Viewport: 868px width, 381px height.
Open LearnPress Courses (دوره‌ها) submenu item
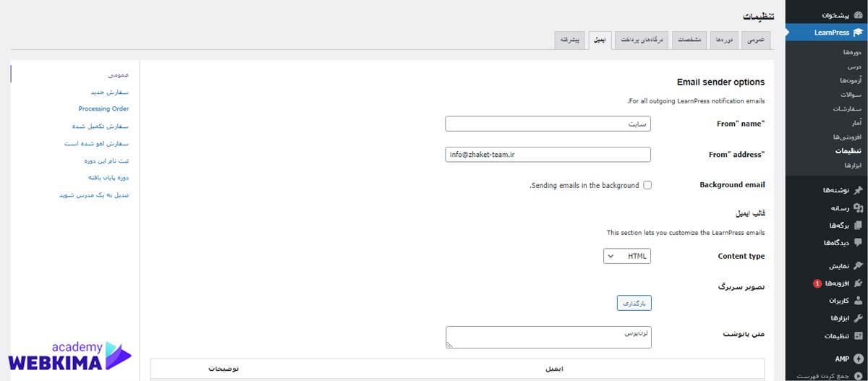tap(851, 53)
